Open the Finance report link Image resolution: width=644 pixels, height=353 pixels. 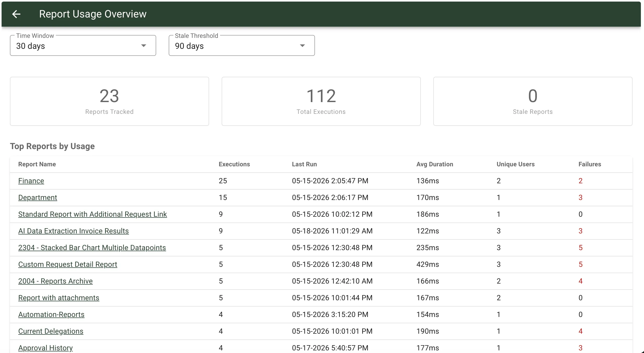(x=31, y=181)
